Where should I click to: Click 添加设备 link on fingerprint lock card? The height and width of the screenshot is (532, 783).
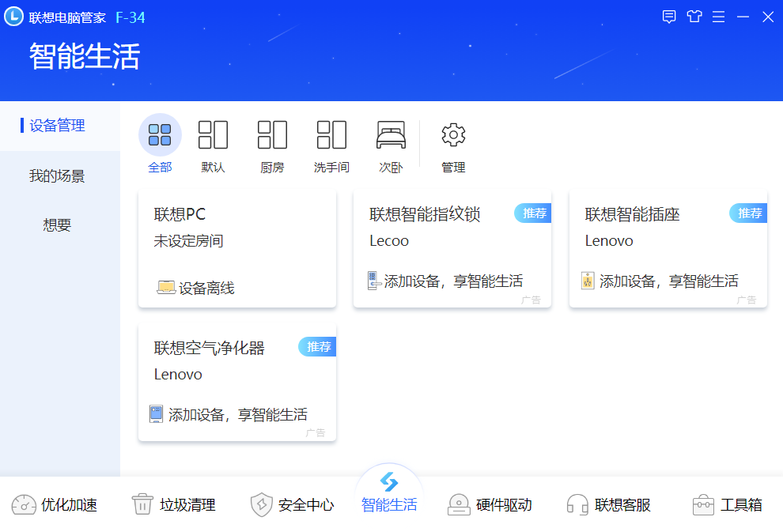454,281
